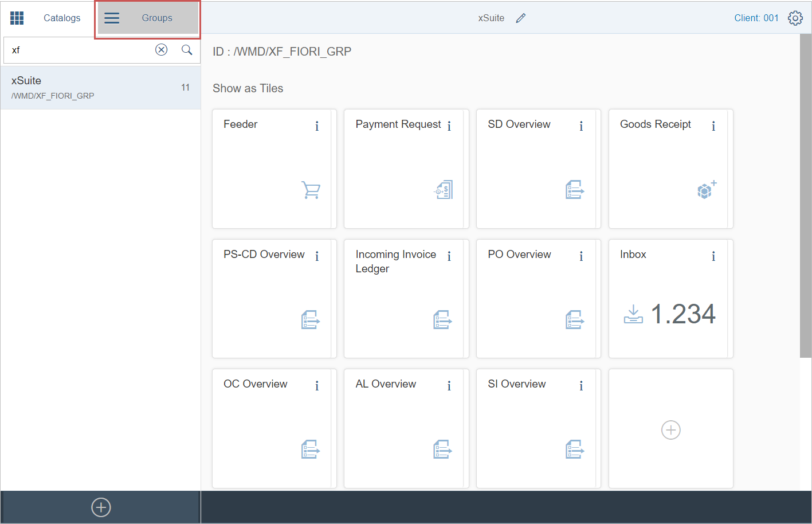The image size is (812, 524).
Task: Select the xSuite group in the list
Action: (x=100, y=88)
